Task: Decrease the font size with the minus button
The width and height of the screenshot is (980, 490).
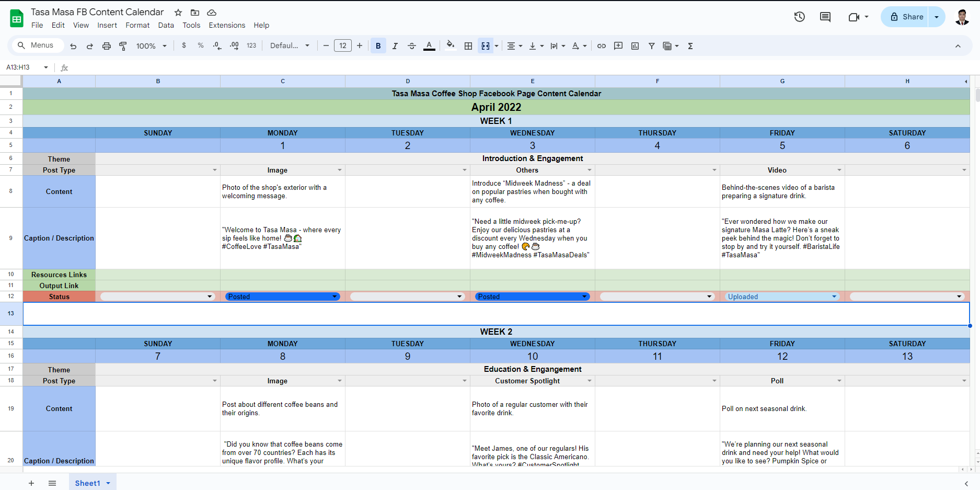Action: (326, 45)
